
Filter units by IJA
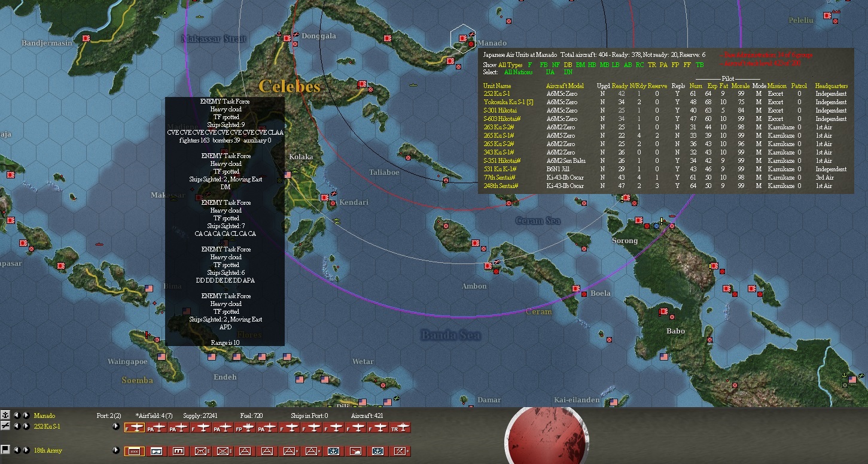(550, 72)
